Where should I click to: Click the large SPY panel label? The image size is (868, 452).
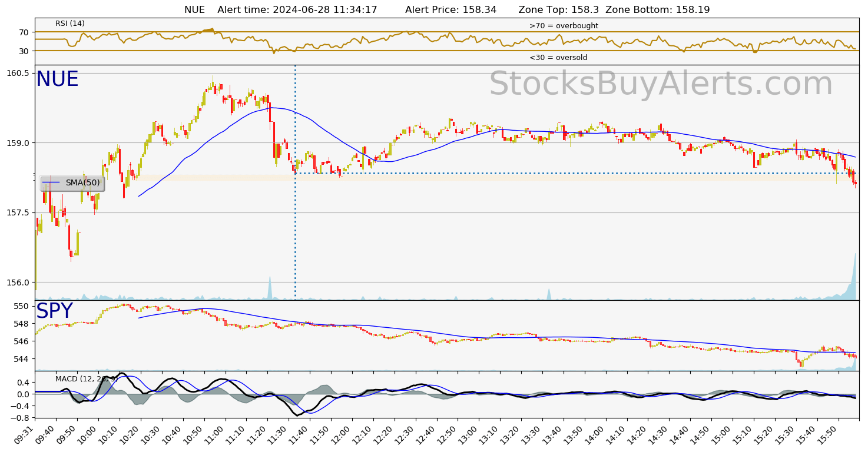click(54, 311)
